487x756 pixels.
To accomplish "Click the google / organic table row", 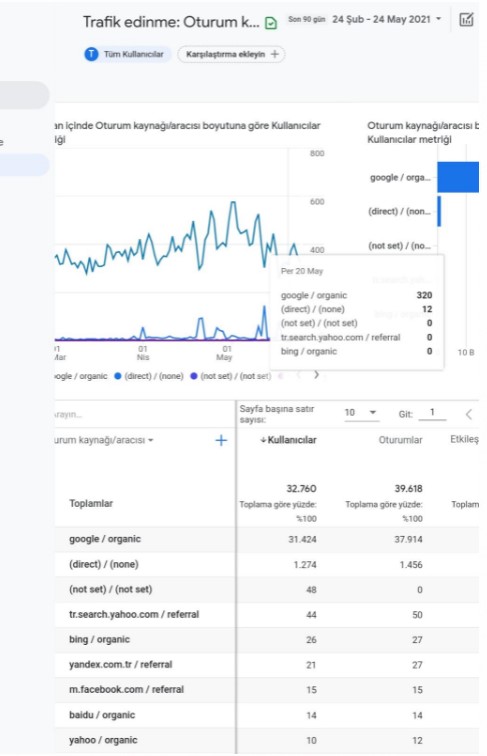I will point(267,539).
